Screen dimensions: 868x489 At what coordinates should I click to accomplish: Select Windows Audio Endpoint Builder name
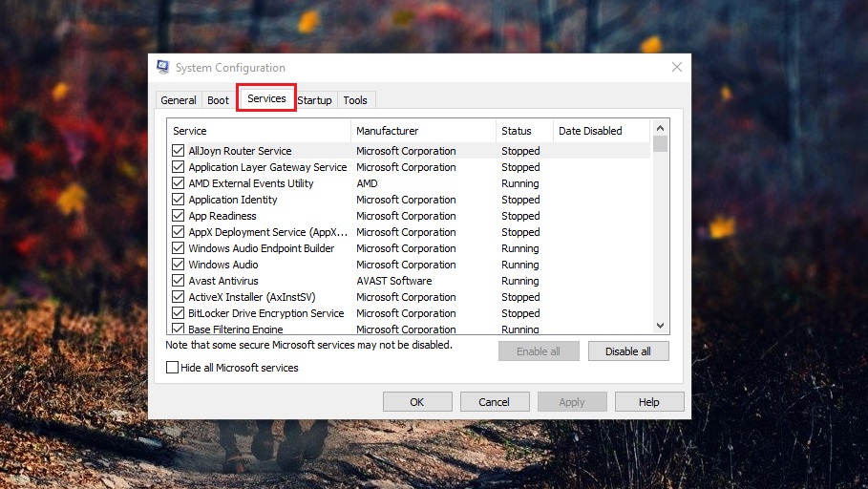tap(262, 248)
